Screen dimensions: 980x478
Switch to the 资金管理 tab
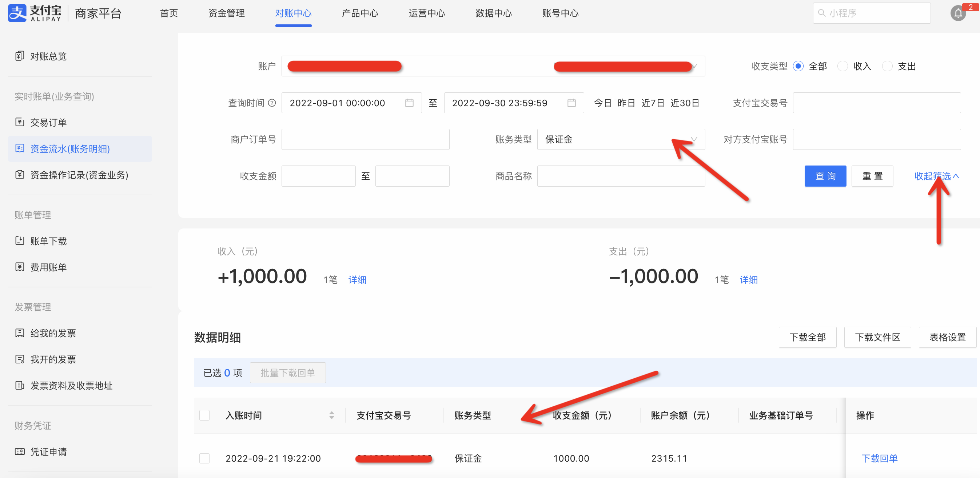point(226,13)
